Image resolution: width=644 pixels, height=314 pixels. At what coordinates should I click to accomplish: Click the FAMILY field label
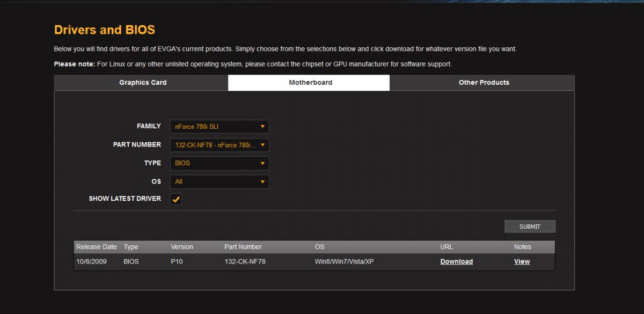[149, 126]
